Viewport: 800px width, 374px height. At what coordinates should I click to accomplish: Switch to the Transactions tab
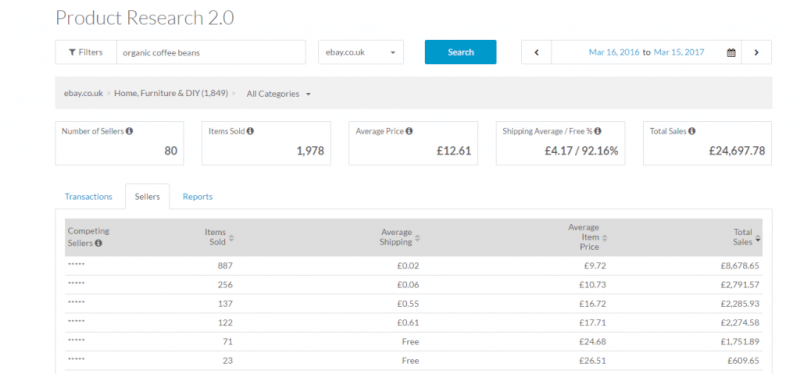pos(88,196)
